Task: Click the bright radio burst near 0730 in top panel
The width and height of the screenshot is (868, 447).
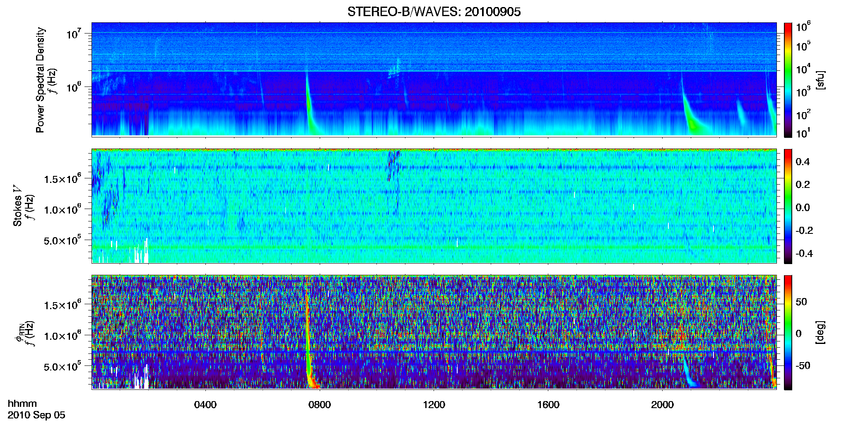Action: click(x=310, y=103)
